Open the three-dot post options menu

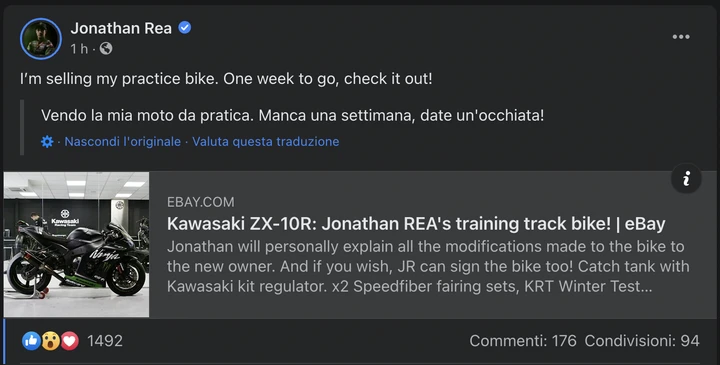tap(681, 37)
